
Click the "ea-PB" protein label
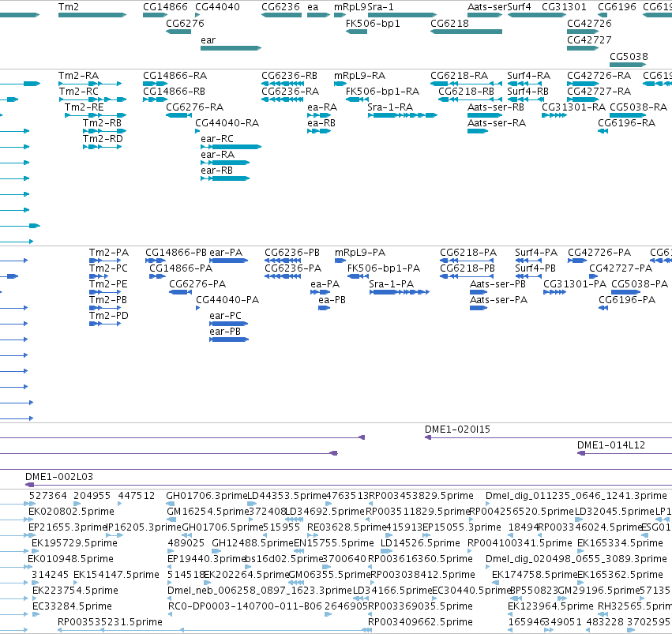coord(332,300)
